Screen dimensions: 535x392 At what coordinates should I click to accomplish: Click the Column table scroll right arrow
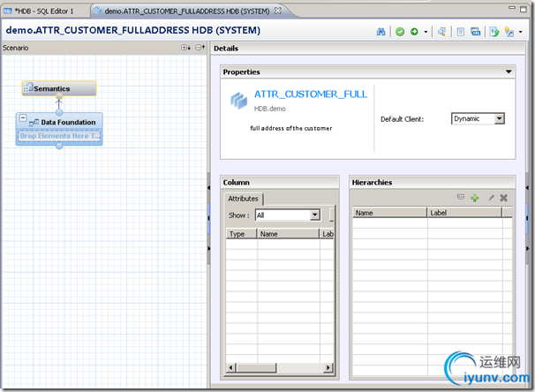tap(328, 367)
